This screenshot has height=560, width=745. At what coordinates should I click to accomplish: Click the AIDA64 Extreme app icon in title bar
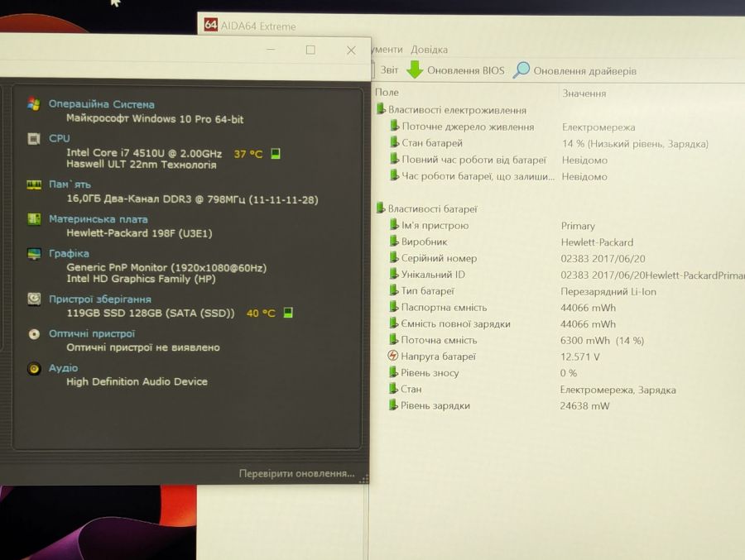[x=210, y=25]
